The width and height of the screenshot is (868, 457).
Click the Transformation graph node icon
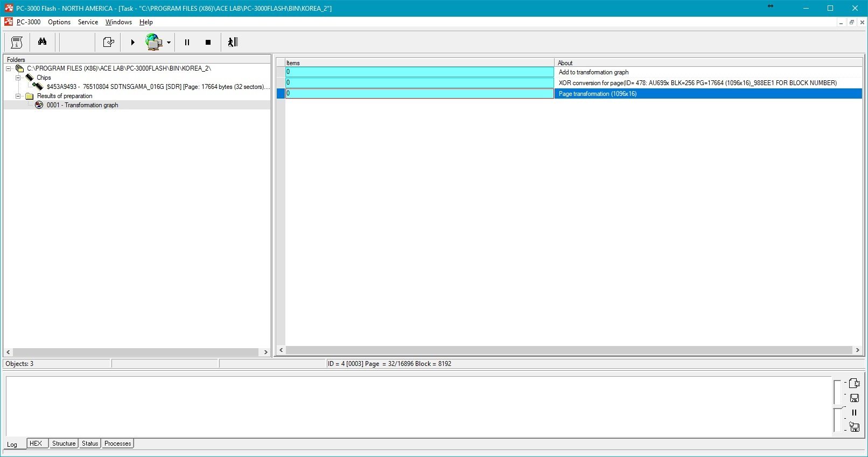click(39, 105)
